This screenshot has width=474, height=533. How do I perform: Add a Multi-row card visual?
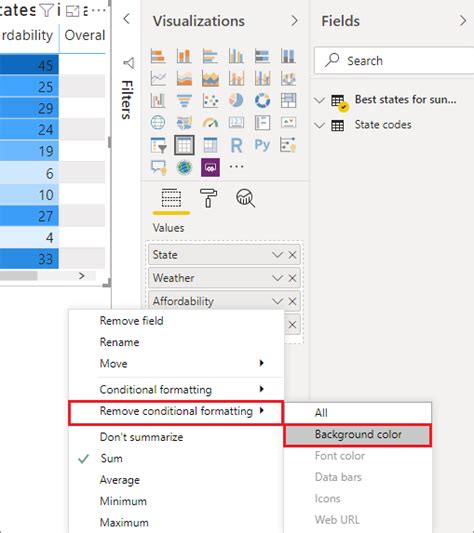pos(262,122)
